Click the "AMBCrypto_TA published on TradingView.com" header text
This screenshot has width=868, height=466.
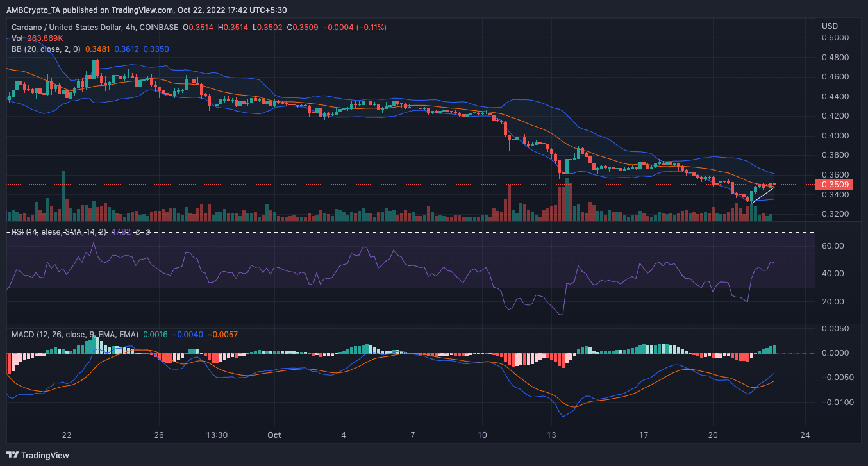[x=90, y=10]
